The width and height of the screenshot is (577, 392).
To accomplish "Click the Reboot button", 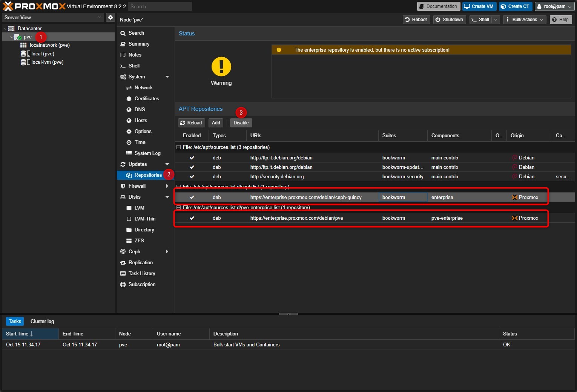I will 416,20.
